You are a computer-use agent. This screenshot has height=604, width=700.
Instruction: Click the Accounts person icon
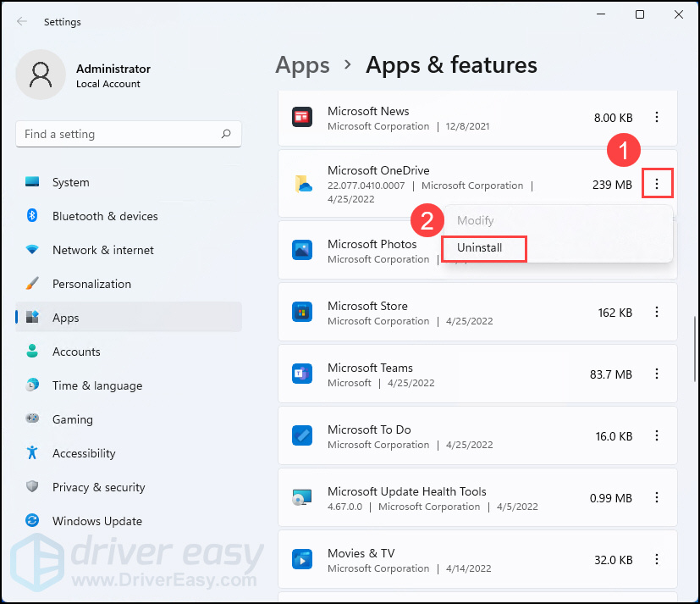click(32, 352)
